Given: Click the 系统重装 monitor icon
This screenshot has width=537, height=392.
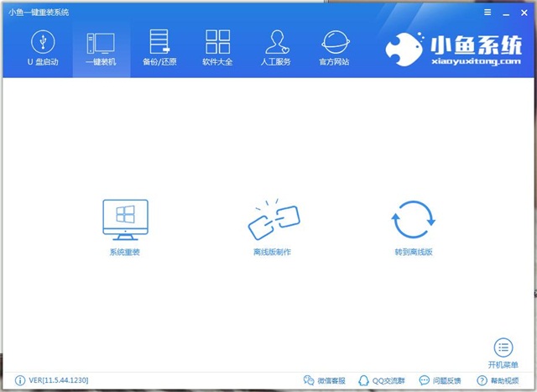Looking at the screenshot, I should point(124,220).
